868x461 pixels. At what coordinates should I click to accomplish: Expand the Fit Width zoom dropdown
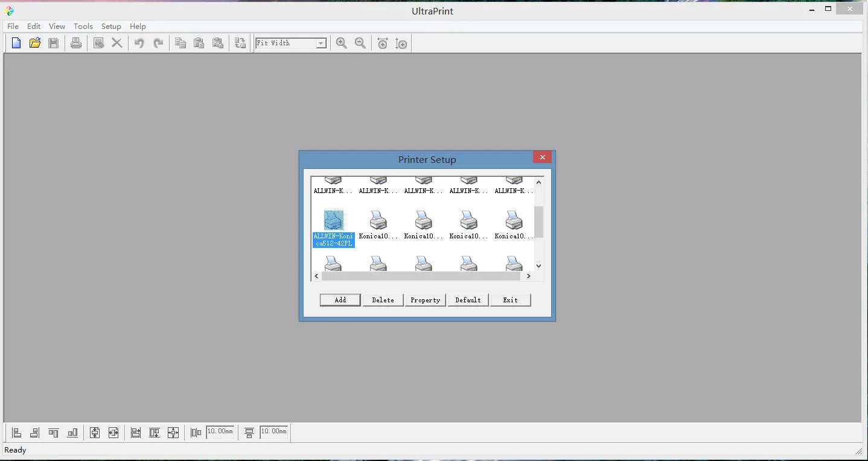point(321,43)
